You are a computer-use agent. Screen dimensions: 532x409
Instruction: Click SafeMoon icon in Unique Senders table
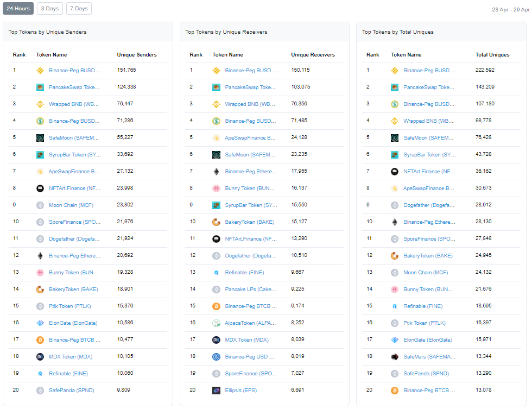(40, 138)
